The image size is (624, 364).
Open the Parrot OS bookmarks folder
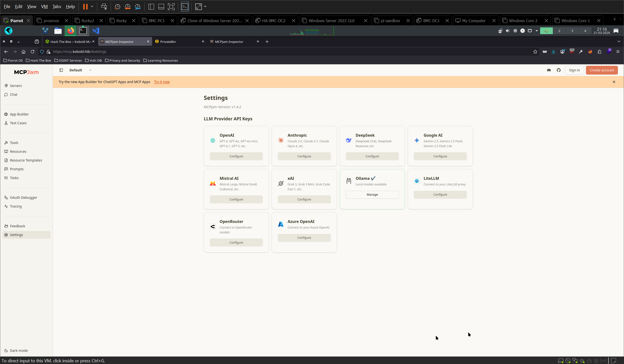tap(13, 61)
